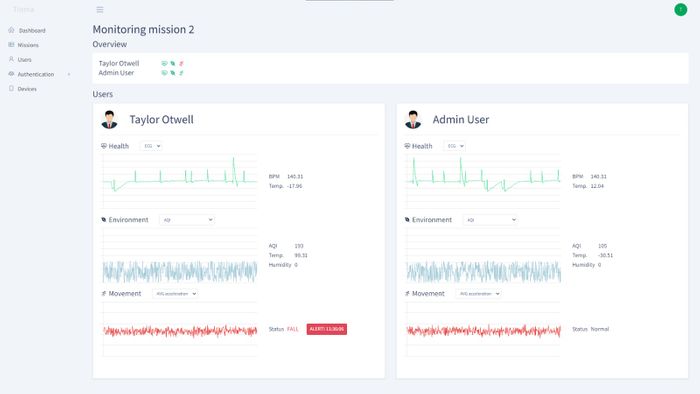The image size is (700, 394).
Task: Click Taylor Otwell name in Overview
Action: [119, 63]
